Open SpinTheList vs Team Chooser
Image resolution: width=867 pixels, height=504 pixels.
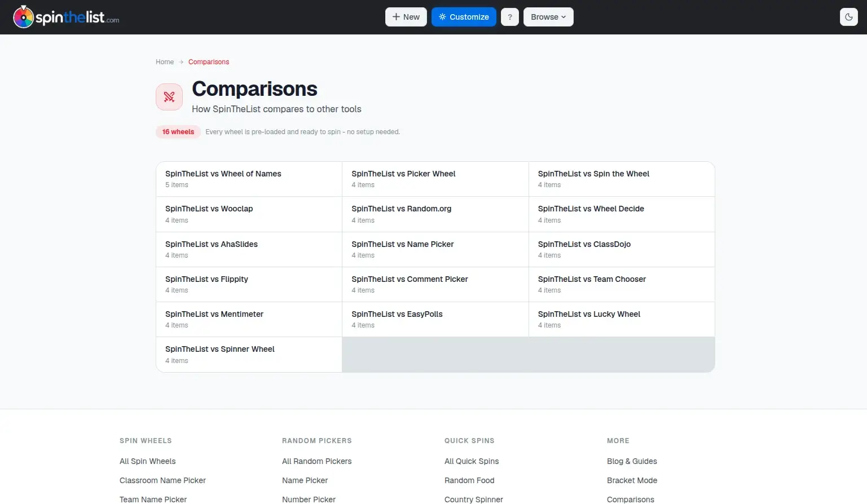[x=622, y=284]
